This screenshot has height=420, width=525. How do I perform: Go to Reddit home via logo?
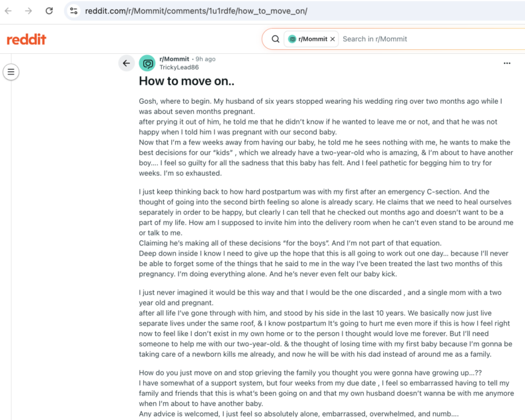coord(27,39)
